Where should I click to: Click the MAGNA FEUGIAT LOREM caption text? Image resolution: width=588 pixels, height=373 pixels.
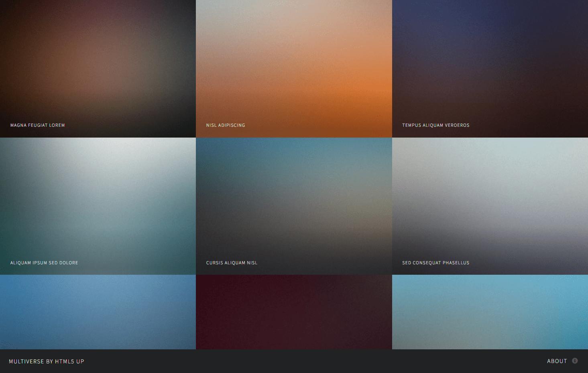click(37, 125)
